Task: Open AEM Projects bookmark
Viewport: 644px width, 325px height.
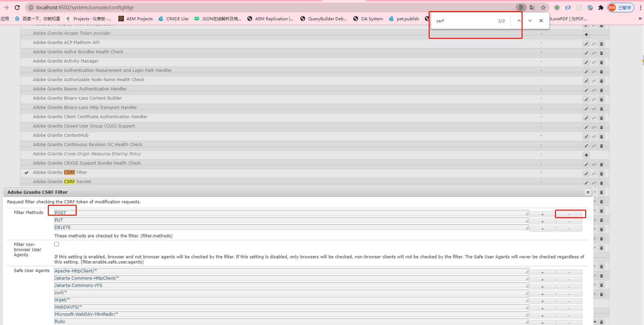Action: pyautogui.click(x=136, y=19)
